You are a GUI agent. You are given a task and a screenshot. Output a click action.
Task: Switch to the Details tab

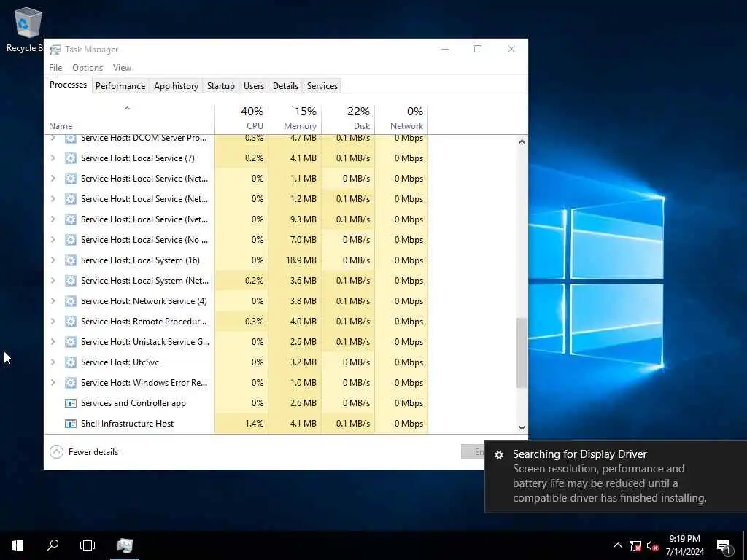[285, 86]
